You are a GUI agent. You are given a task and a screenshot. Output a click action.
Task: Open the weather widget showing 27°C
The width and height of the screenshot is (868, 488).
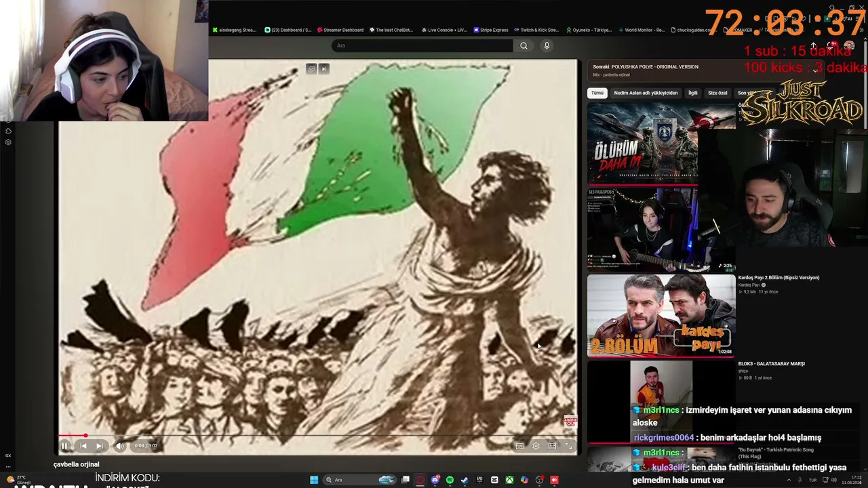pyautogui.click(x=20, y=479)
